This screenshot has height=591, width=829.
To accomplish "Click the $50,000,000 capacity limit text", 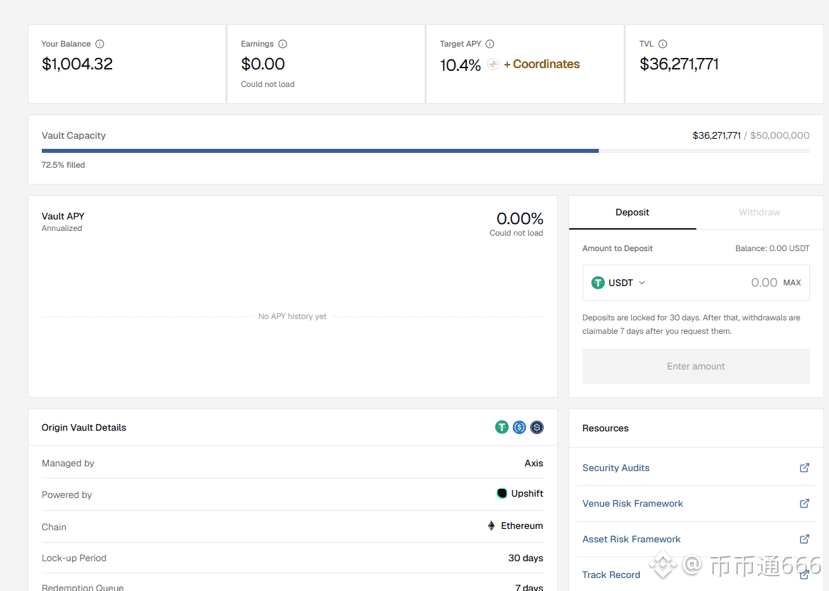I will pyautogui.click(x=780, y=135).
